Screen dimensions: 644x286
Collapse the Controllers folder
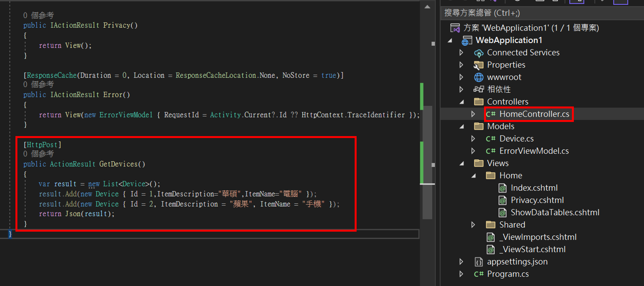coord(462,102)
